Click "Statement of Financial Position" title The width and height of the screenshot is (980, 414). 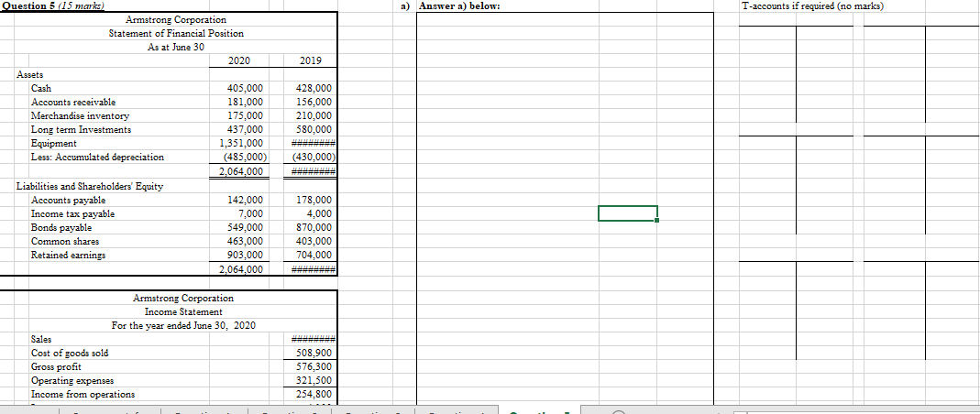pos(176,33)
